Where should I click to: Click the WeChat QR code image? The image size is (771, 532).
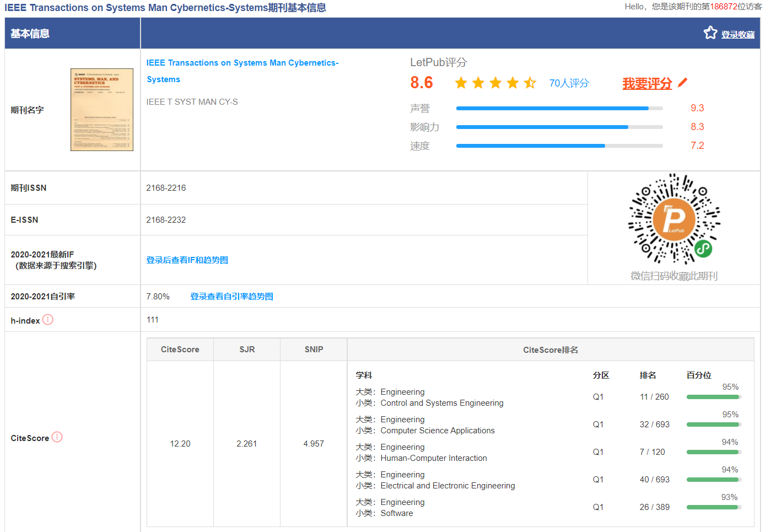coord(674,219)
